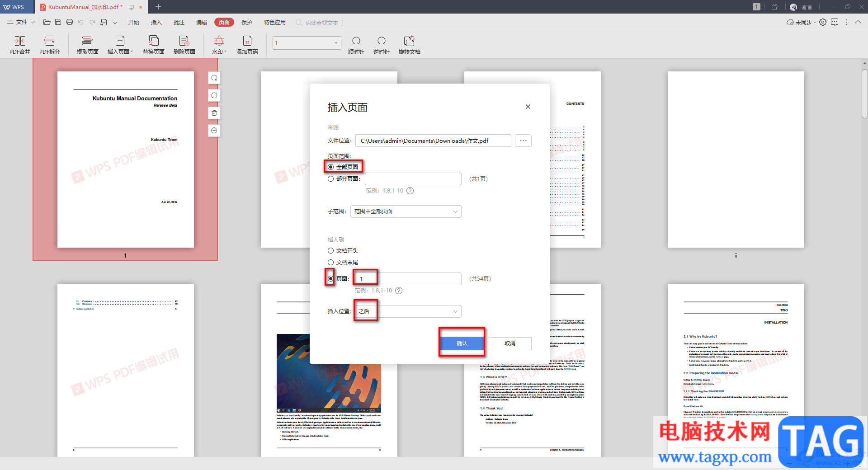868x470 pixels.
Task: Click the print icon in quick toolbar
Action: point(70,22)
